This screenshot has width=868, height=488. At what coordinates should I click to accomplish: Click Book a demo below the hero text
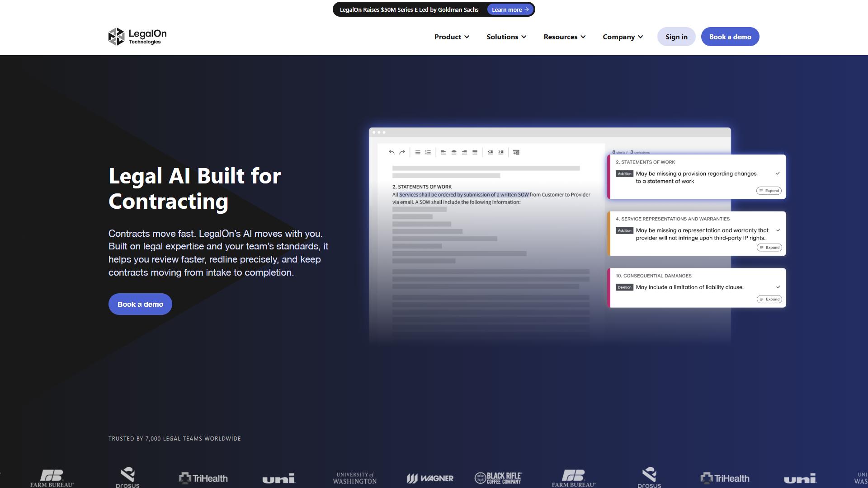tap(140, 304)
